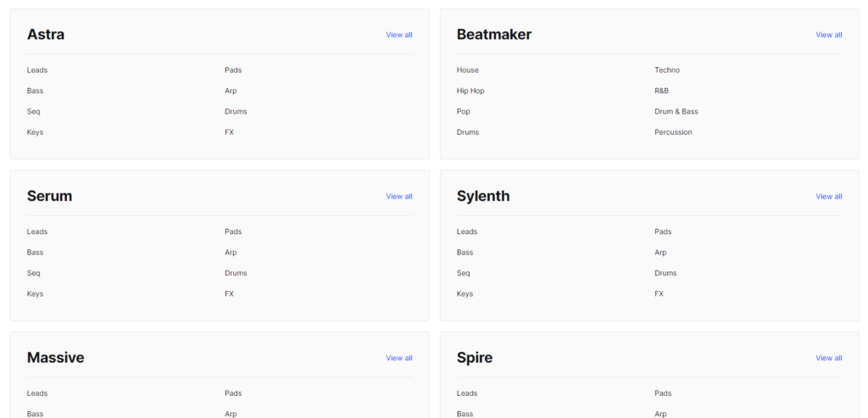This screenshot has width=868, height=418.
Task: Choose Techno in Beatmaker card
Action: 667,70
